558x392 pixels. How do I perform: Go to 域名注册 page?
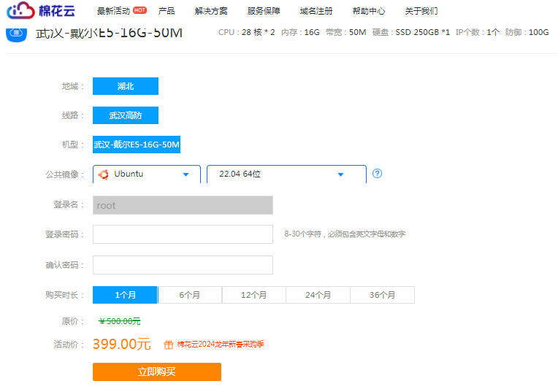coord(316,11)
